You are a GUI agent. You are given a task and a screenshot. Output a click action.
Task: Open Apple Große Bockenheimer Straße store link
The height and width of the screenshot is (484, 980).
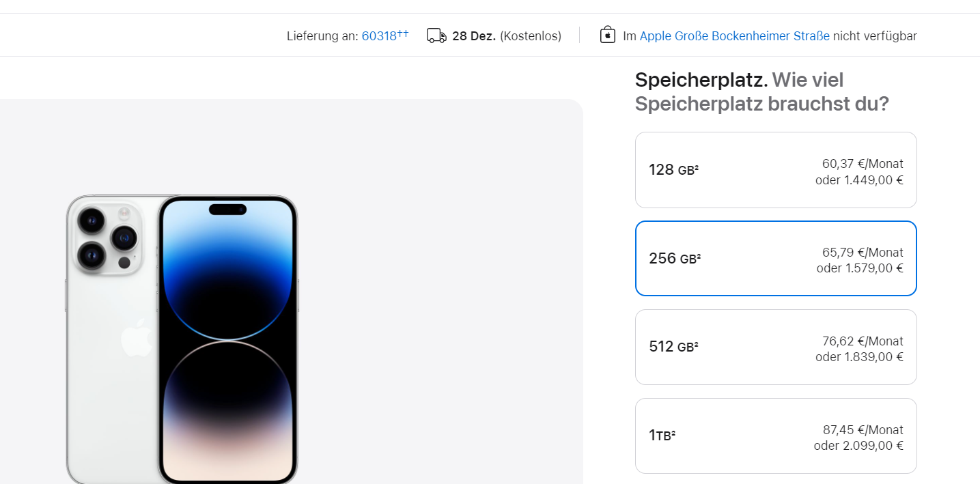(x=734, y=36)
